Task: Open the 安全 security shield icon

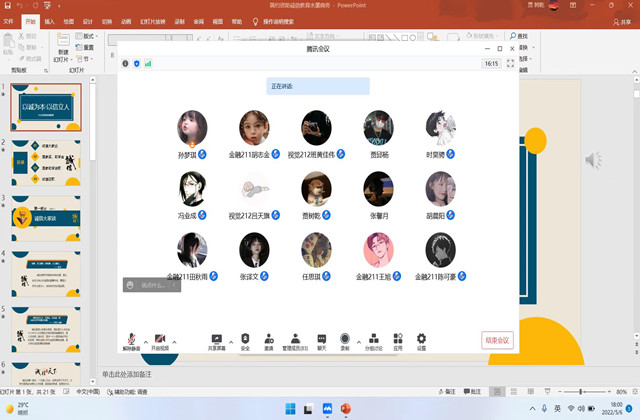Action: coord(245,340)
